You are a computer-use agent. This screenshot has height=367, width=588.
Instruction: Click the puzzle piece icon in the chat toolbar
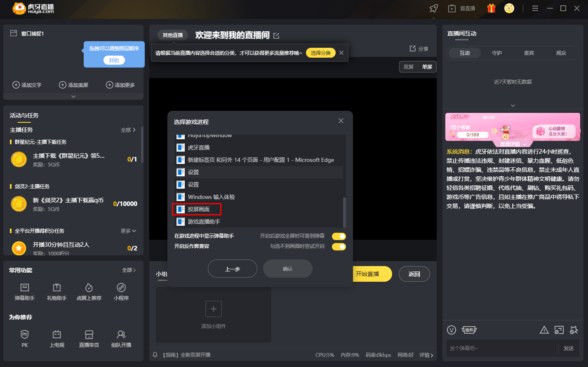(x=574, y=330)
